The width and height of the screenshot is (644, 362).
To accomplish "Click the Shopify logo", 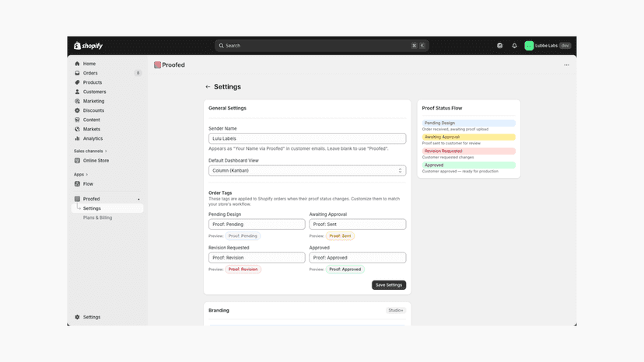I will coord(88,46).
